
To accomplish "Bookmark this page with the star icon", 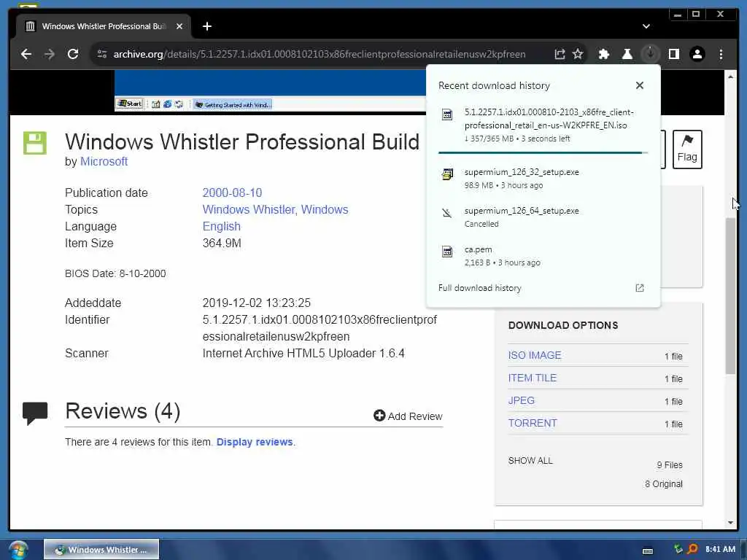I will [578, 54].
